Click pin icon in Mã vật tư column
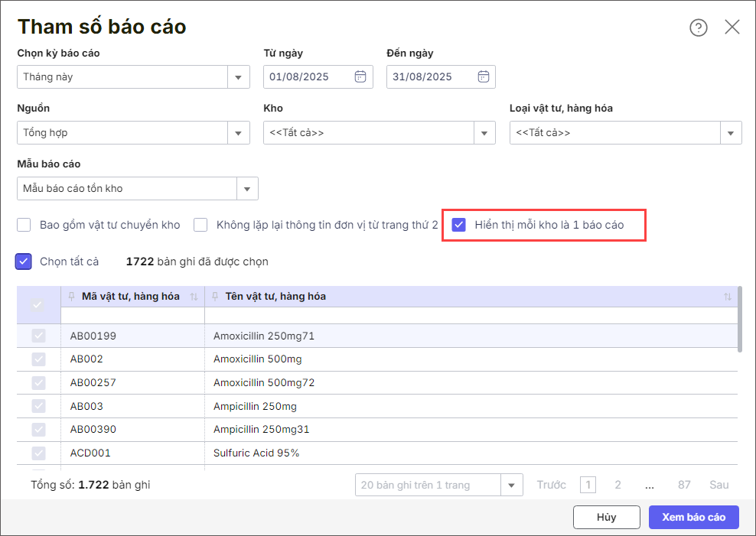Viewport: 756px width, 536px height. click(72, 297)
